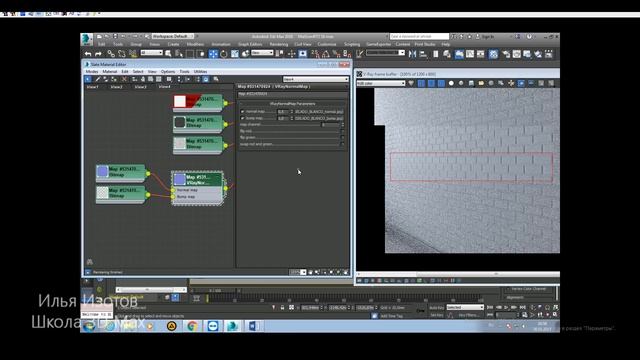Click the red X Delete Selected icon in Slate
The height and width of the screenshot is (360, 640).
click(124, 79)
